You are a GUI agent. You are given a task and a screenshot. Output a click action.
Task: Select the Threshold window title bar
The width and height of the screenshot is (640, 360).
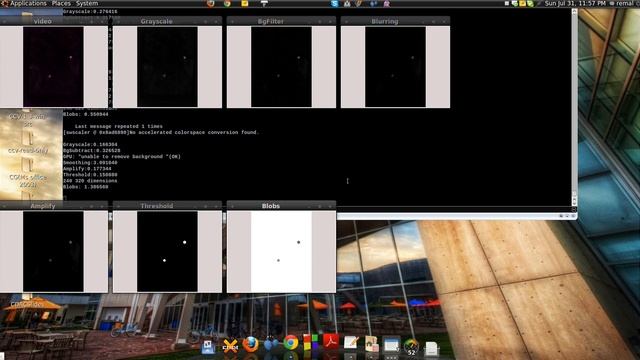tap(167, 206)
